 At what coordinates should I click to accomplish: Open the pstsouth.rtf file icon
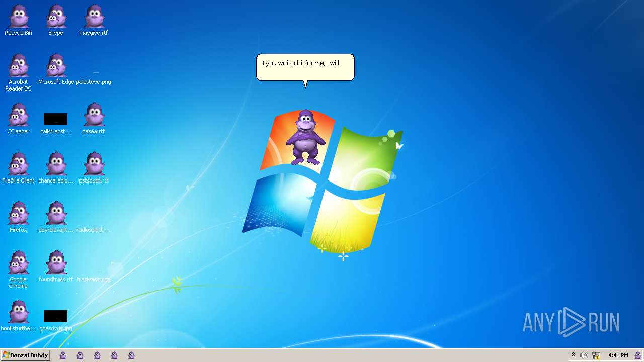pos(94,164)
